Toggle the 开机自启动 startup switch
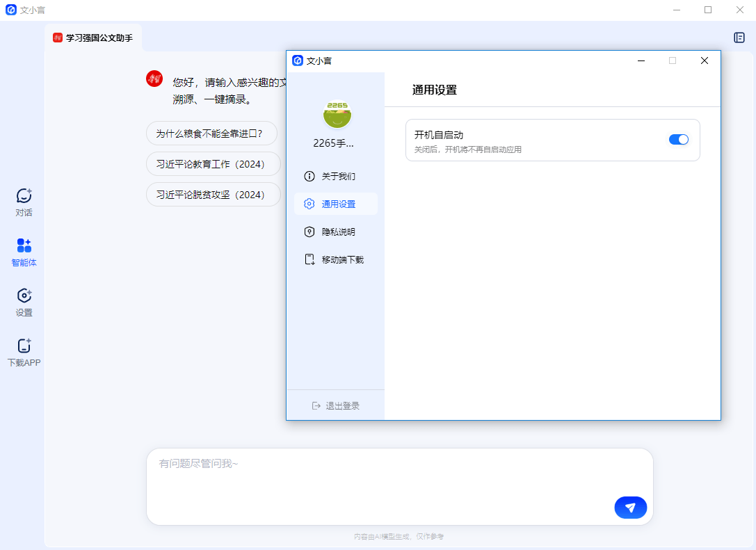This screenshot has width=756, height=550. point(677,140)
